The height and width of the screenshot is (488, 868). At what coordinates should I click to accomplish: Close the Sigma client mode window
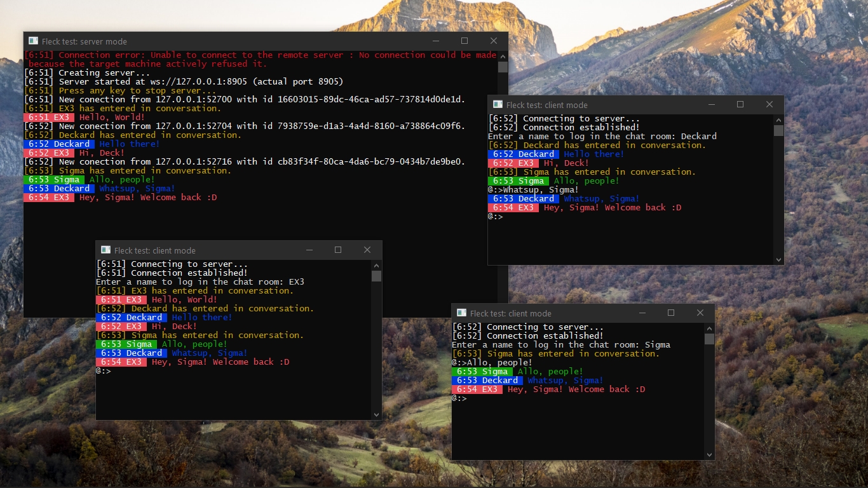pyautogui.click(x=700, y=313)
